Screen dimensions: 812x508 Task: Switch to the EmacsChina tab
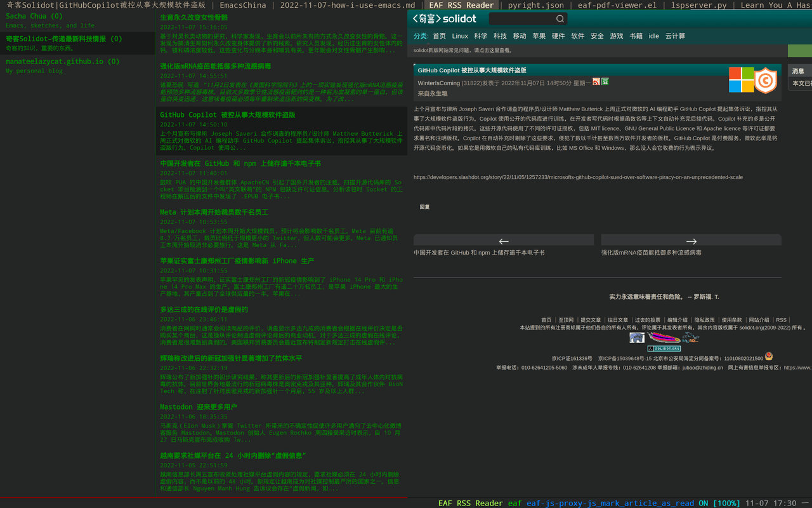coord(244,5)
